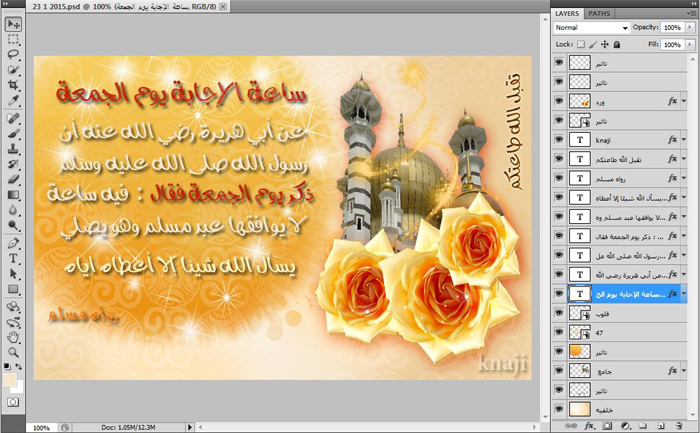Switch to the Paths tab
The image size is (700, 433).
pyautogui.click(x=600, y=13)
